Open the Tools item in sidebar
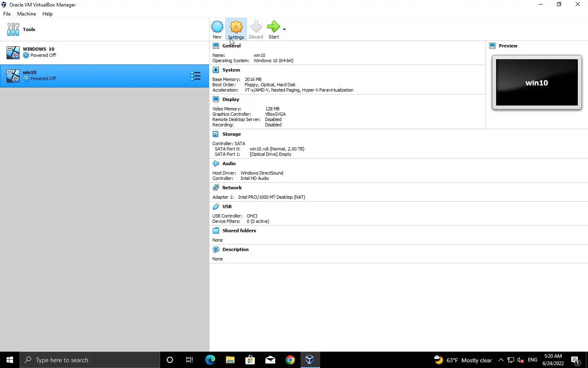The width and height of the screenshot is (588, 368). (x=105, y=29)
